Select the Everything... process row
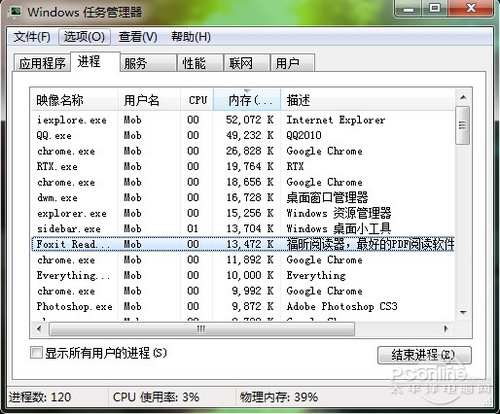 243,275
